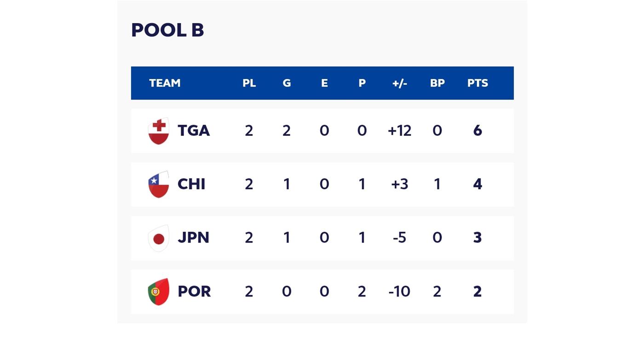Open the JPN team entry

pos(193,238)
